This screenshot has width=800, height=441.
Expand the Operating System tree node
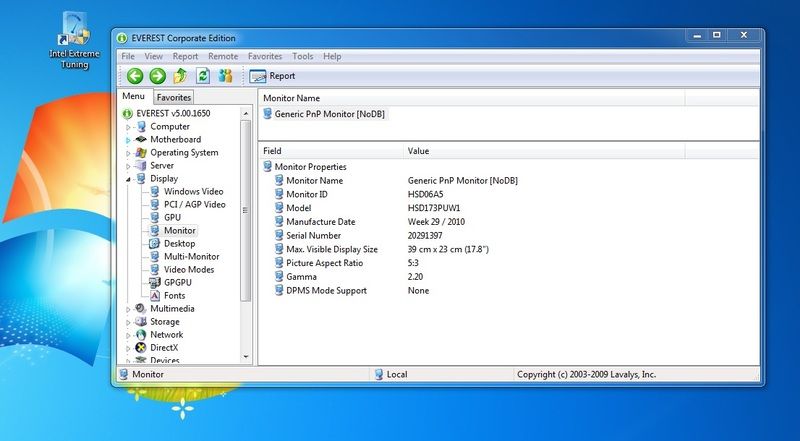(x=128, y=153)
